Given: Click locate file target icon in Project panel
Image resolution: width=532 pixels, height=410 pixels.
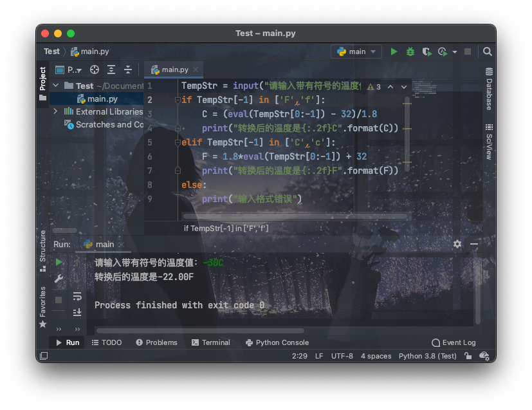Looking at the screenshot, I should coord(95,70).
